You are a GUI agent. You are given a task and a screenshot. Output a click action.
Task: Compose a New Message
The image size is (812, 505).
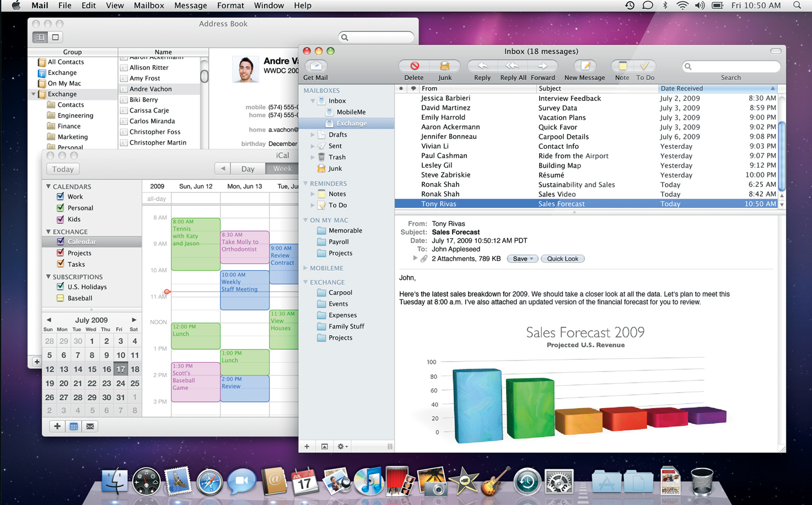[585, 66]
